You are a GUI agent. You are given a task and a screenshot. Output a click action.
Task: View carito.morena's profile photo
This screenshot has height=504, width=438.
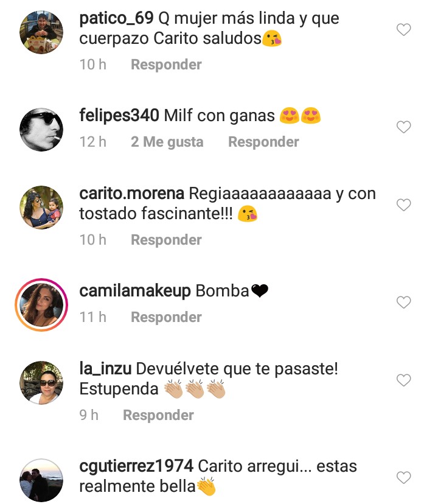click(x=41, y=208)
